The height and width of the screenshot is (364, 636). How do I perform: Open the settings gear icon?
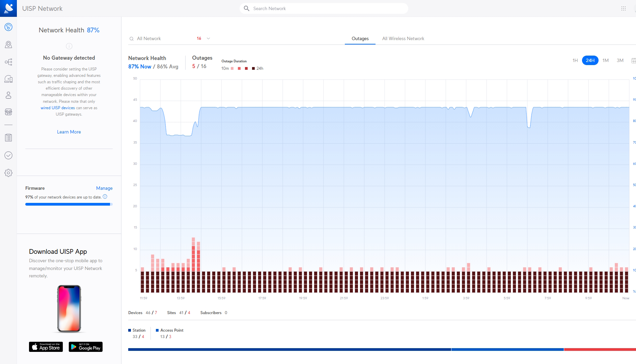click(8, 173)
